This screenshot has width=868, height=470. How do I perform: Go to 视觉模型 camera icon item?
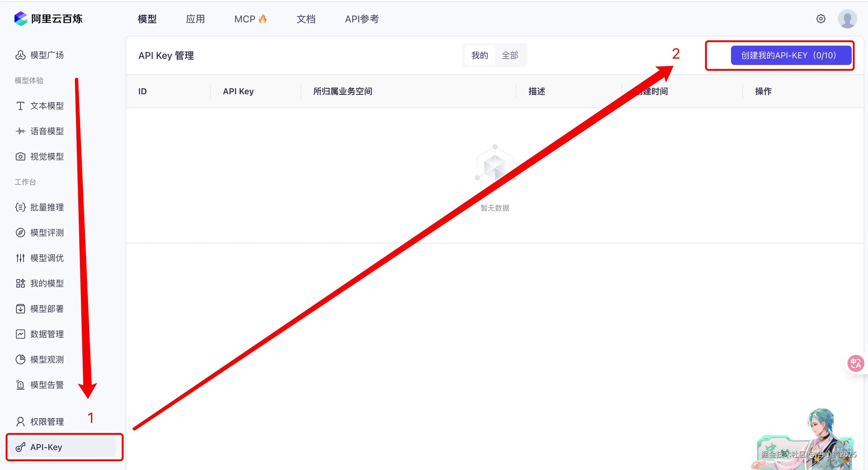(x=46, y=156)
